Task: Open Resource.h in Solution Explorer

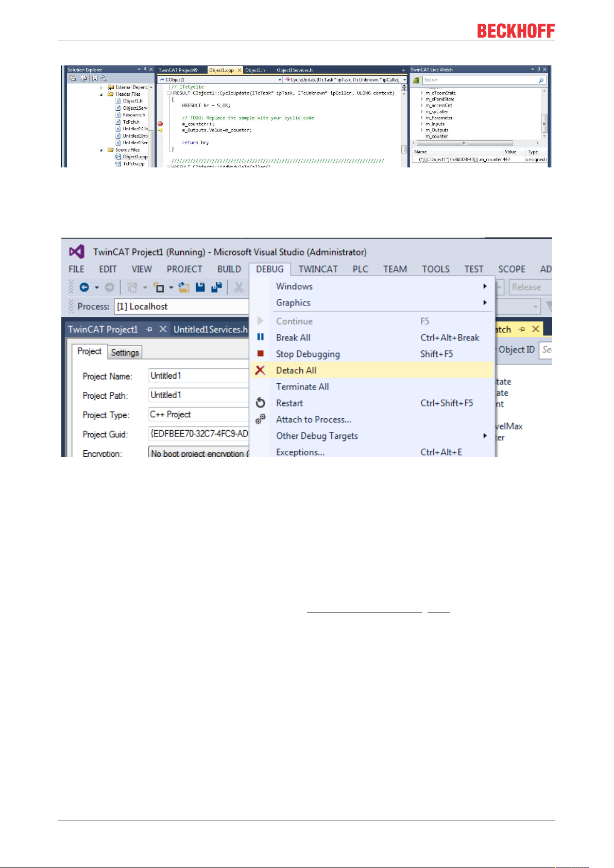Action: [134, 115]
